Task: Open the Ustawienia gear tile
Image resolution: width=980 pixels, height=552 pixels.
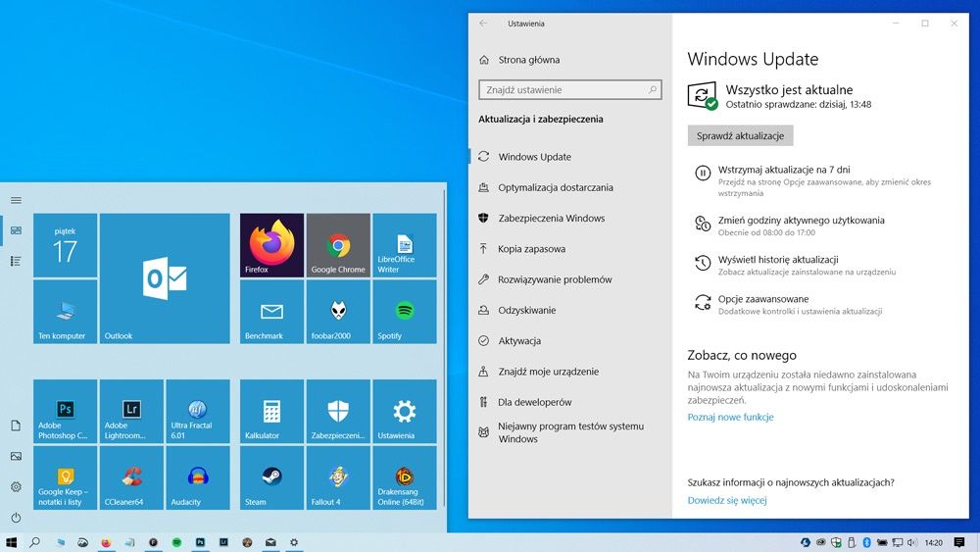Action: [x=405, y=412]
